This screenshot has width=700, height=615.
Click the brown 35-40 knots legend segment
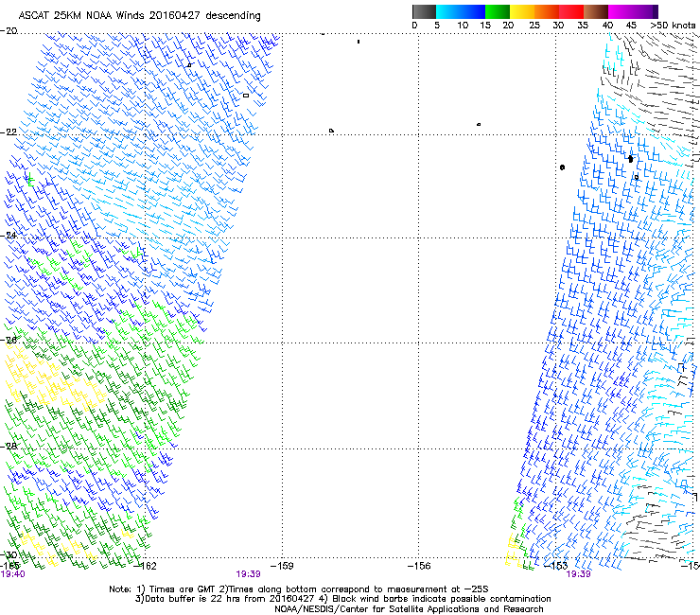(x=596, y=11)
